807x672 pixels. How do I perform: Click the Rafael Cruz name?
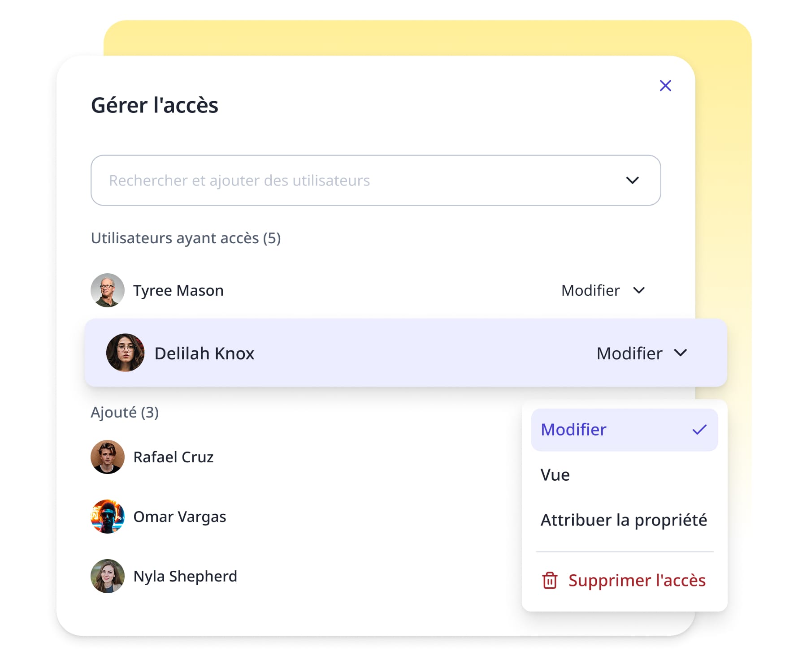(x=174, y=457)
